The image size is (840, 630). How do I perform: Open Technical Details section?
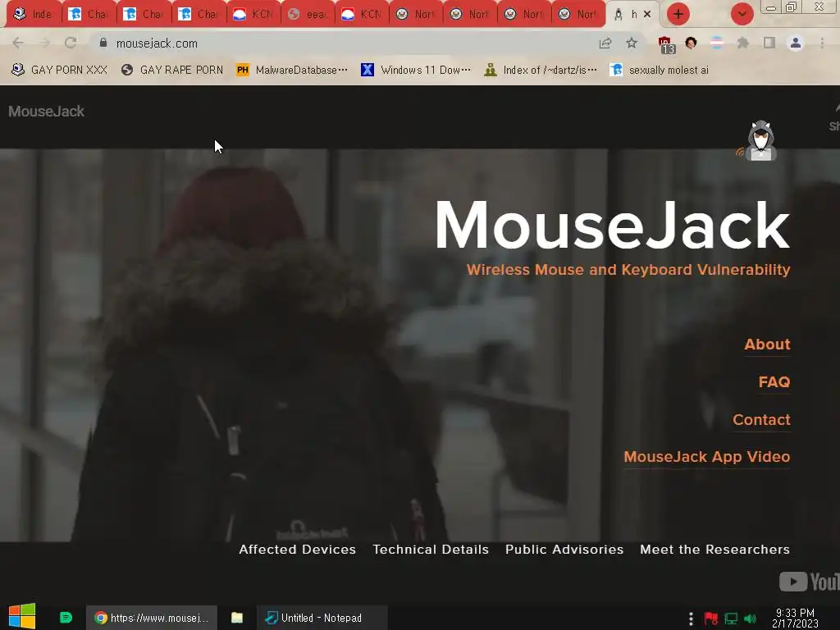[431, 549]
